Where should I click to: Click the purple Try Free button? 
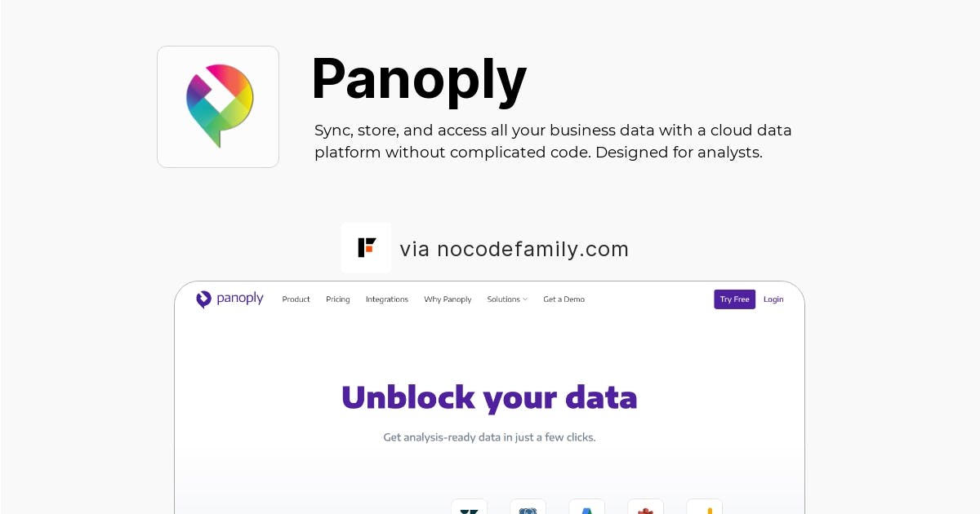tap(735, 299)
